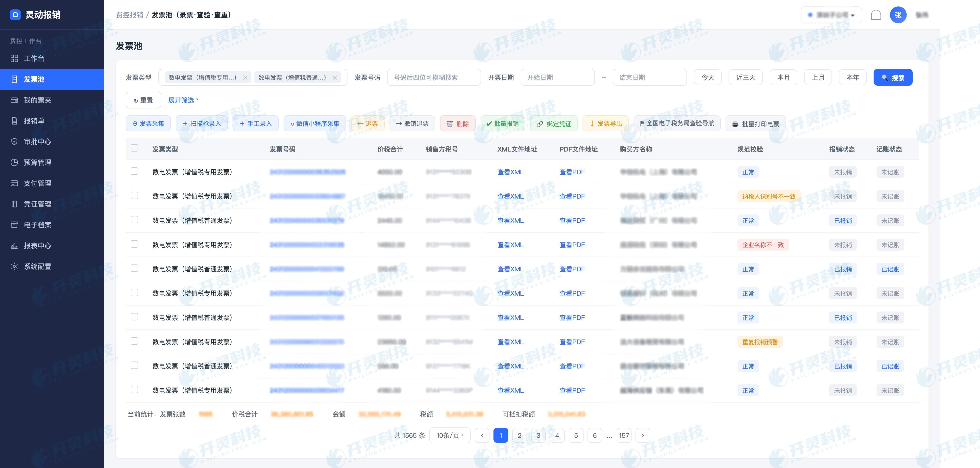Click the 系统配置 gear icon

coord(14,266)
